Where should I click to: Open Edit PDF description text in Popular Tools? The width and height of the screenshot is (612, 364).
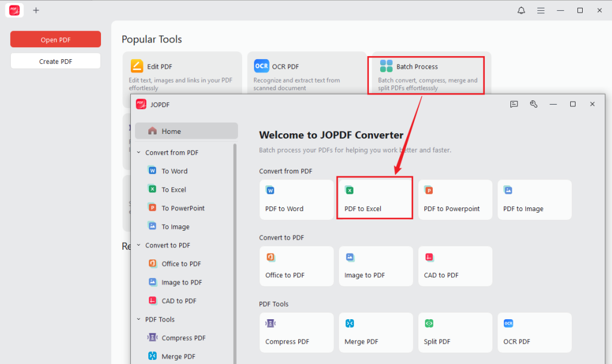coord(180,84)
